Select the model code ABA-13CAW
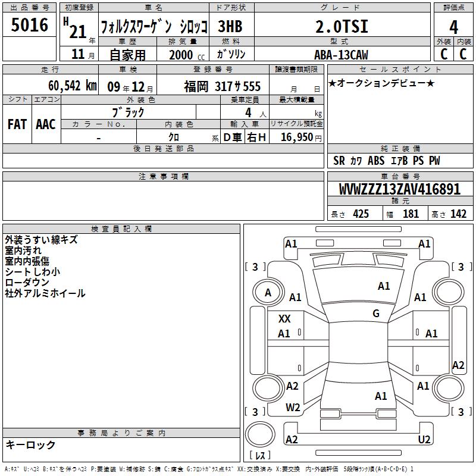Image resolution: width=476 pixels, height=476 pixels. click(341, 55)
